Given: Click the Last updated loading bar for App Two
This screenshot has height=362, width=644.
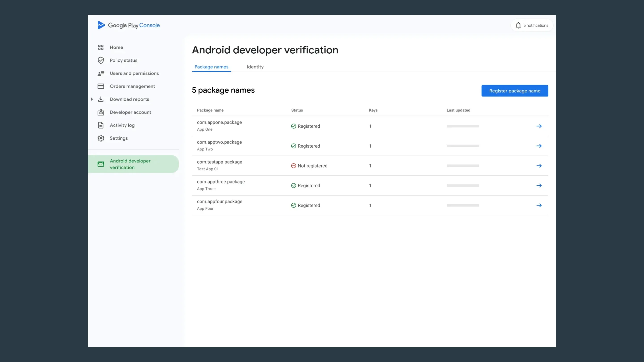Looking at the screenshot, I should pos(463,146).
